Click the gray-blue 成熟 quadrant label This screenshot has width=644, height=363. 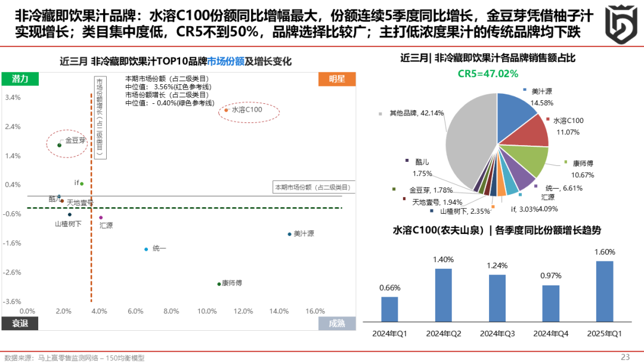click(x=337, y=323)
